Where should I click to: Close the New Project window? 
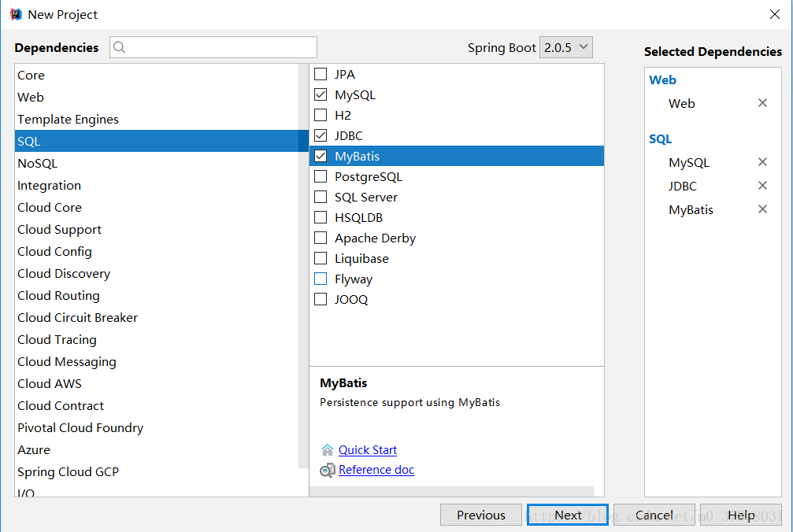[x=774, y=14]
